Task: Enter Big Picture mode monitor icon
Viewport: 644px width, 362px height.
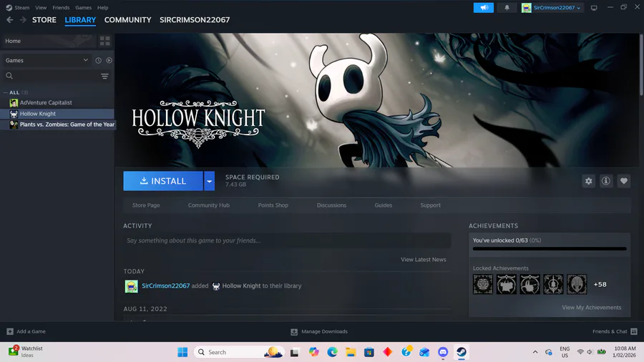Action: pyautogui.click(x=594, y=8)
